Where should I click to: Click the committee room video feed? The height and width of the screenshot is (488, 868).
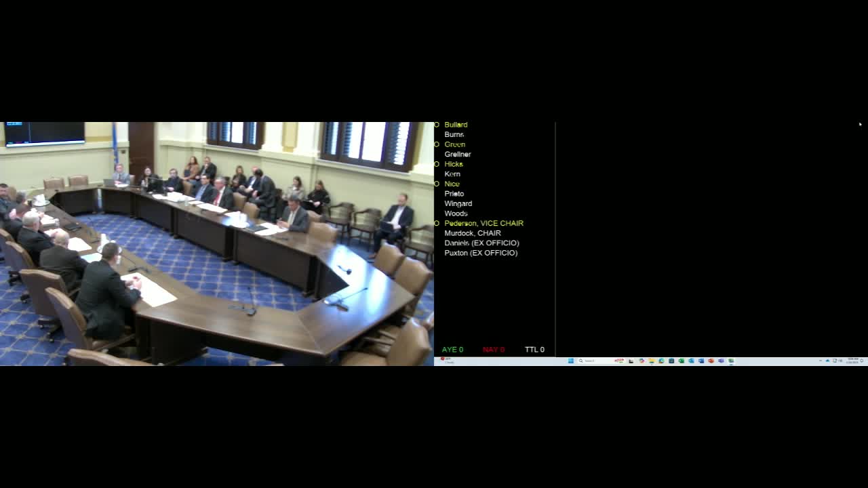[x=217, y=244]
